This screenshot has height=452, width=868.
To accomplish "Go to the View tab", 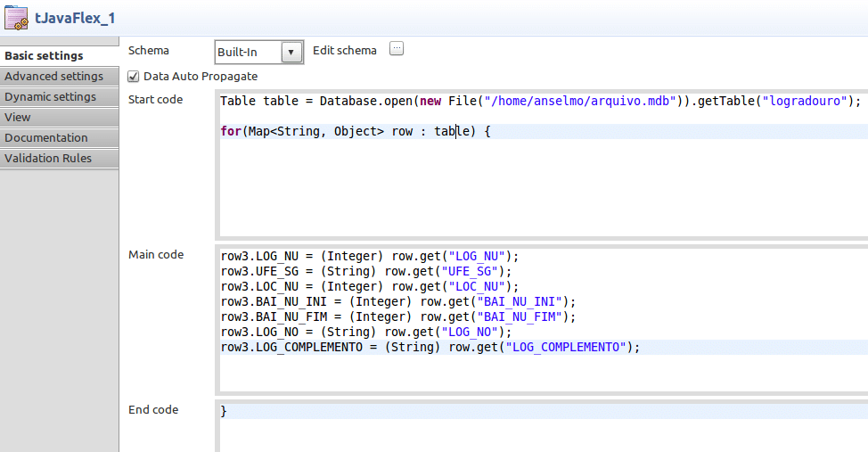I will point(18,118).
